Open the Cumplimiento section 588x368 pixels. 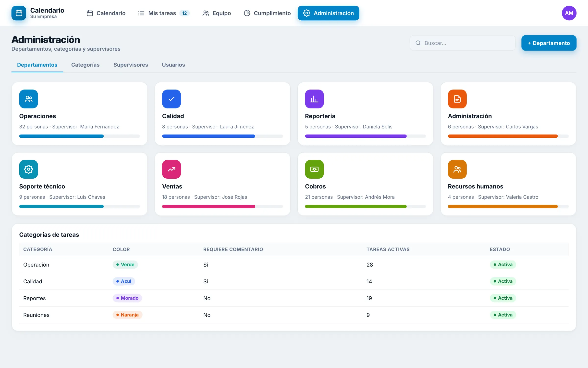(x=267, y=13)
